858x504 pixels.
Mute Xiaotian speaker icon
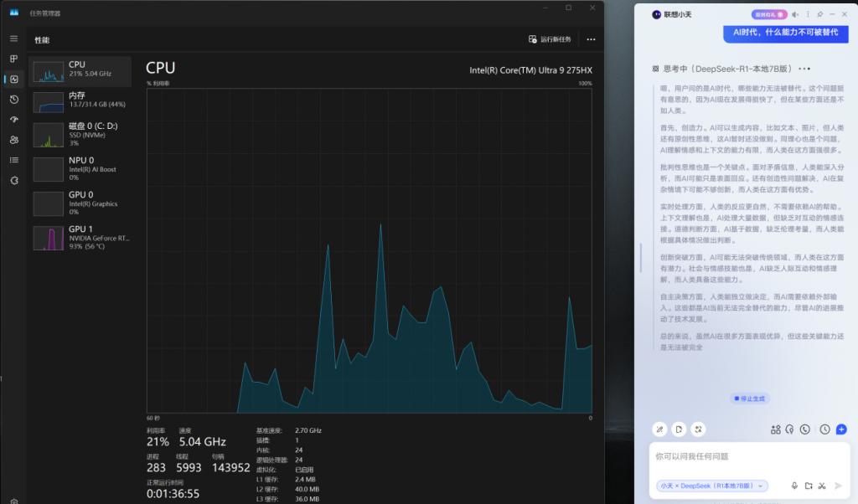795,15
